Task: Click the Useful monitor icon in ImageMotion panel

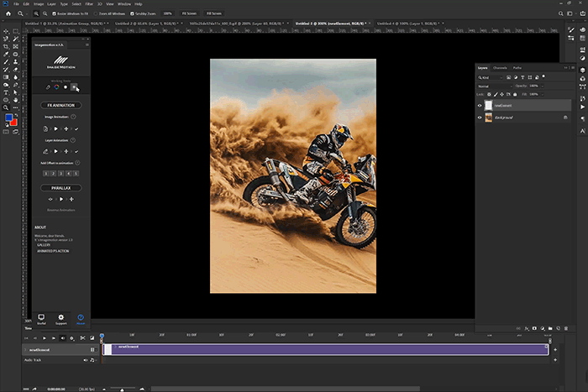Action: click(x=40, y=317)
